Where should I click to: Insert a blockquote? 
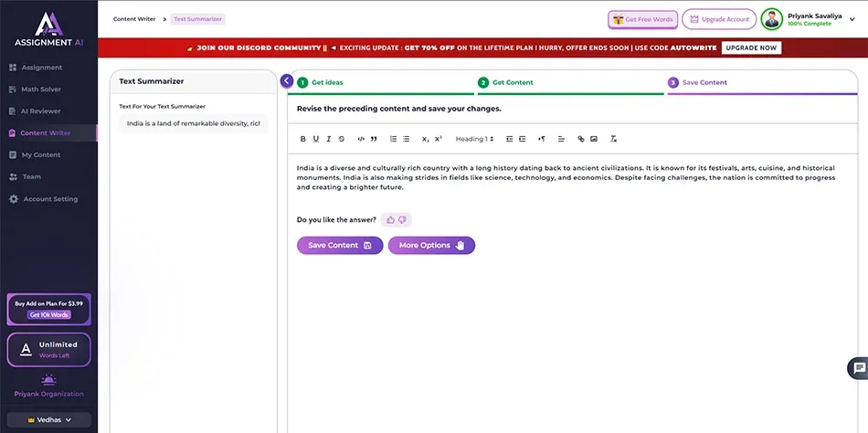point(374,139)
